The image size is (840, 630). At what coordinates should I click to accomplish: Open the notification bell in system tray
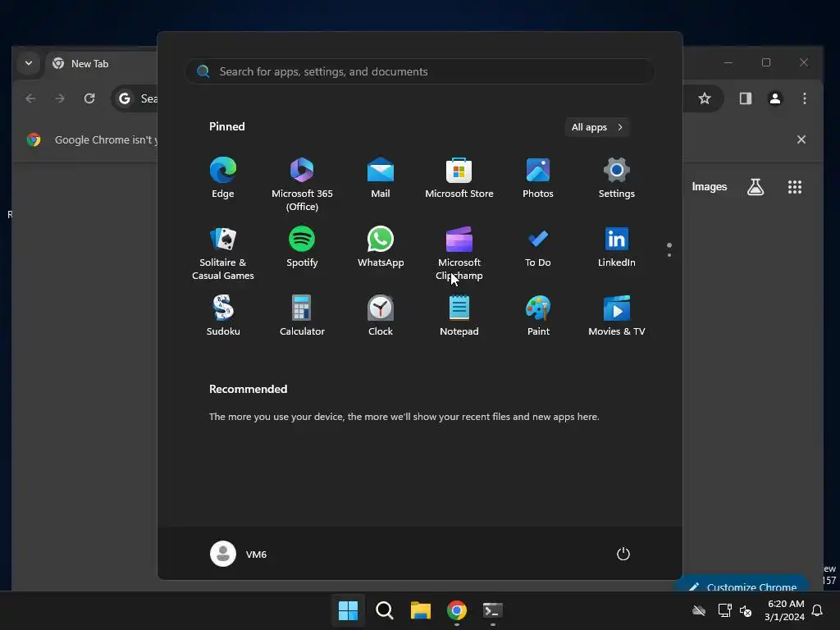point(818,610)
